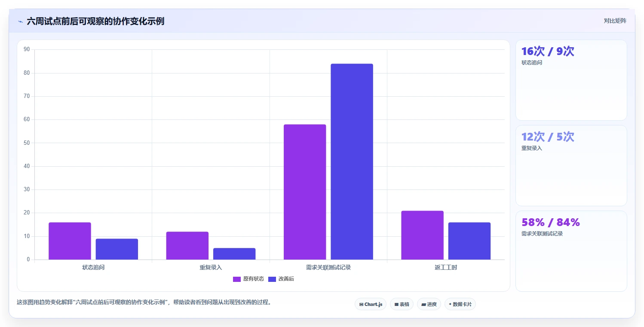
Task: Click the 返工工时 x-axis label
Action: point(446,267)
